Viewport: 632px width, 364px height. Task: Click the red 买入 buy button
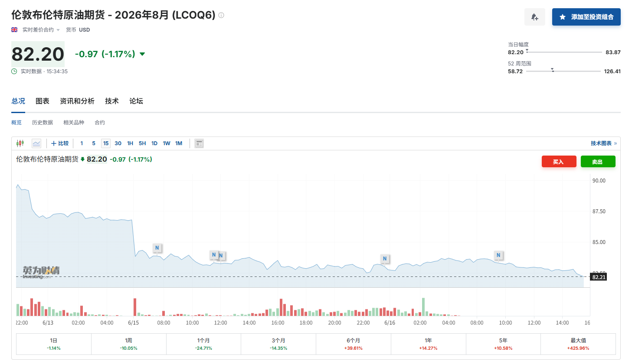pyautogui.click(x=559, y=162)
